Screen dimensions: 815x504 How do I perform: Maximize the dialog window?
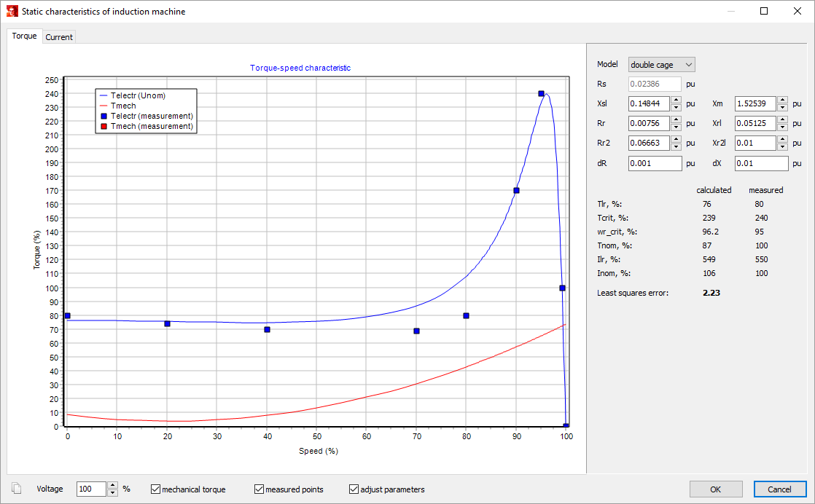tap(764, 11)
